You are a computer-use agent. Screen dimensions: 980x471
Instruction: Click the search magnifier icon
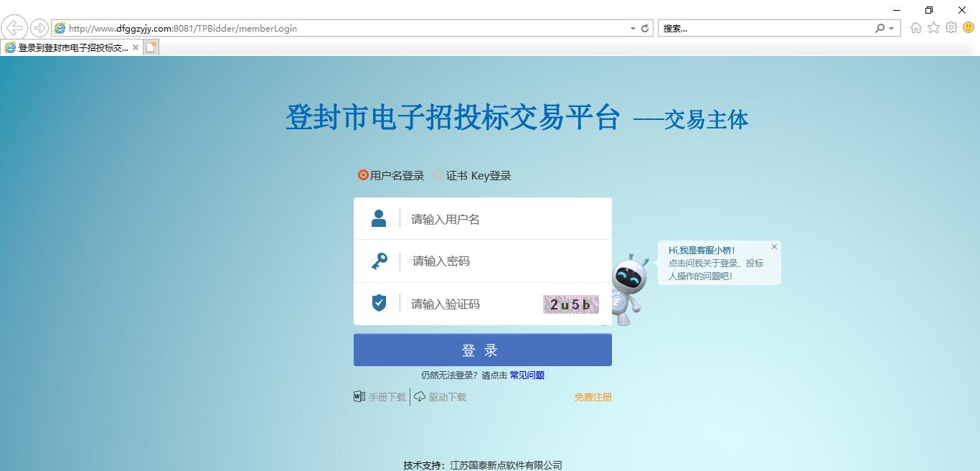coord(880,29)
